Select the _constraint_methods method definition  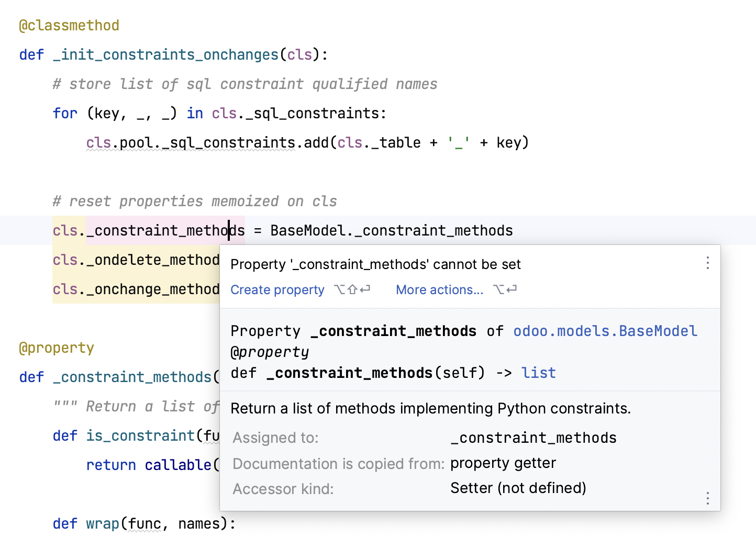point(134,377)
